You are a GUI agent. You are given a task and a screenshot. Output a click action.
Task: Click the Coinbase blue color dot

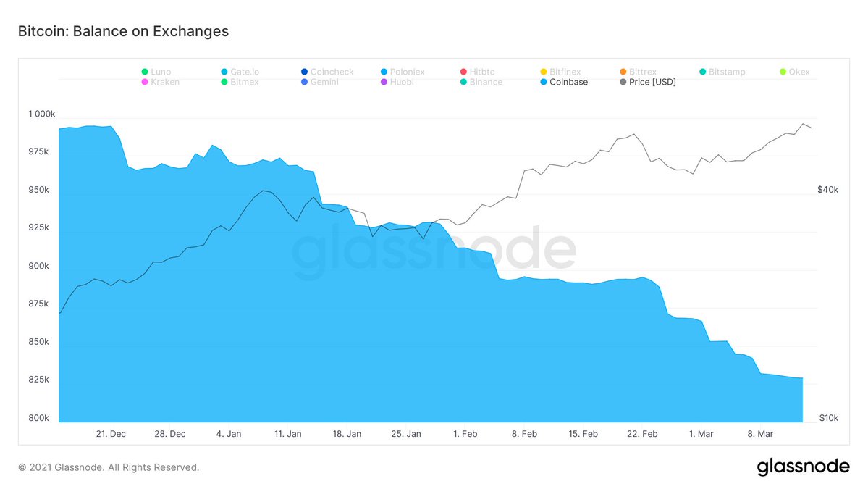tap(543, 82)
